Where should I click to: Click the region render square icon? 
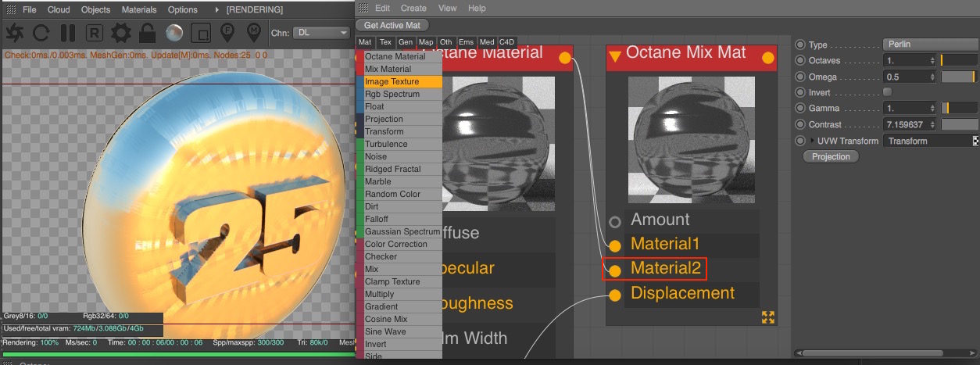click(x=201, y=34)
